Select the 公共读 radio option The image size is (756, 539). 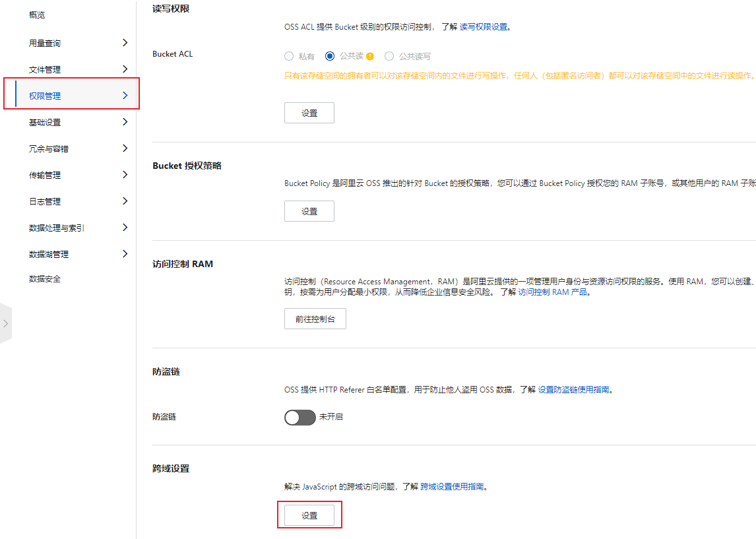click(330, 57)
